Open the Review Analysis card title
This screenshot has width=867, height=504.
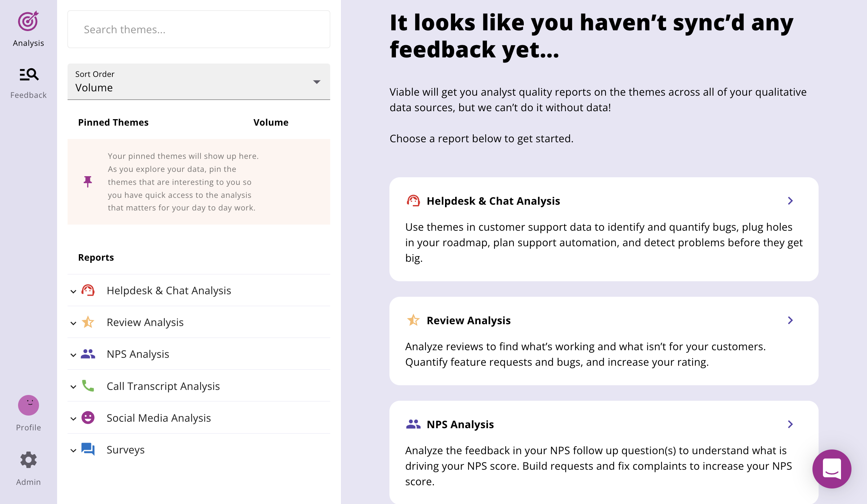pyautogui.click(x=469, y=320)
